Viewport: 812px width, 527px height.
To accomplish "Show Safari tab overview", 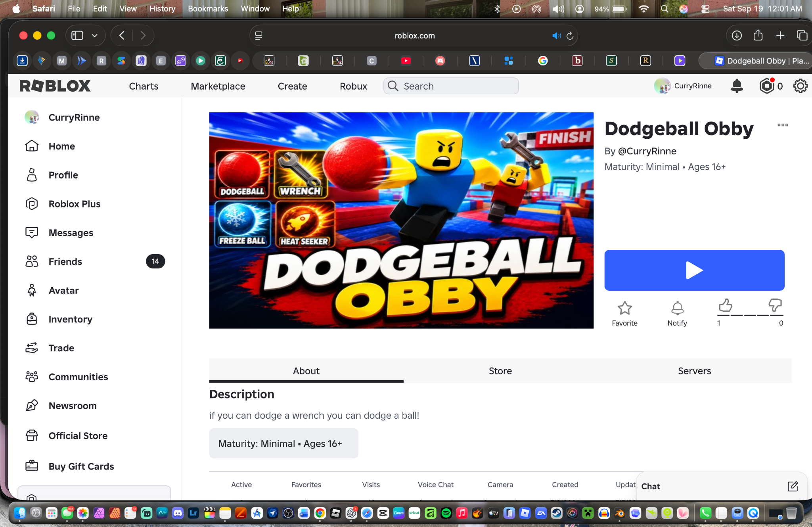I will [802, 36].
